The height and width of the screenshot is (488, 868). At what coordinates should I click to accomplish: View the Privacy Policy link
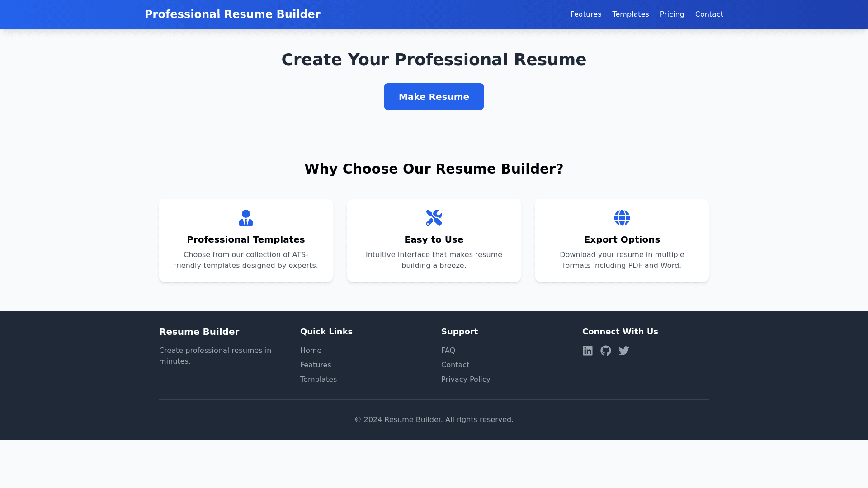click(x=466, y=380)
